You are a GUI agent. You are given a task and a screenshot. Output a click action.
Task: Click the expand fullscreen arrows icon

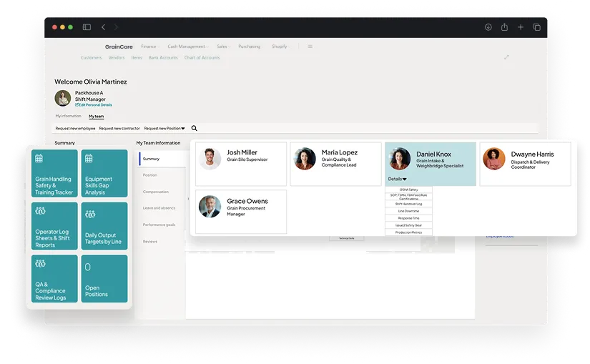coord(507,57)
